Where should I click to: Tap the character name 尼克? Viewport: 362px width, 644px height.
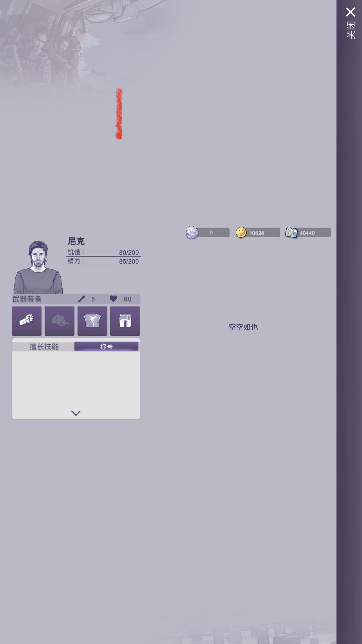[x=76, y=241]
